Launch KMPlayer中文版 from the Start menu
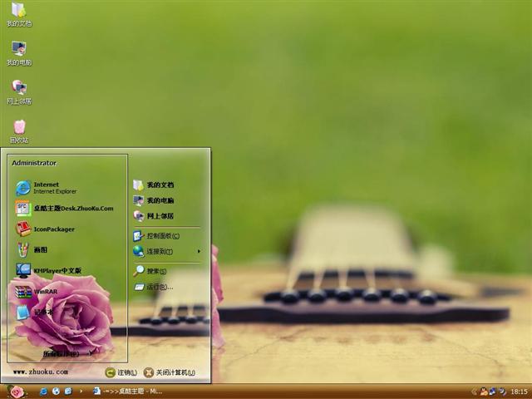The width and height of the screenshot is (532, 399). click(x=48, y=270)
